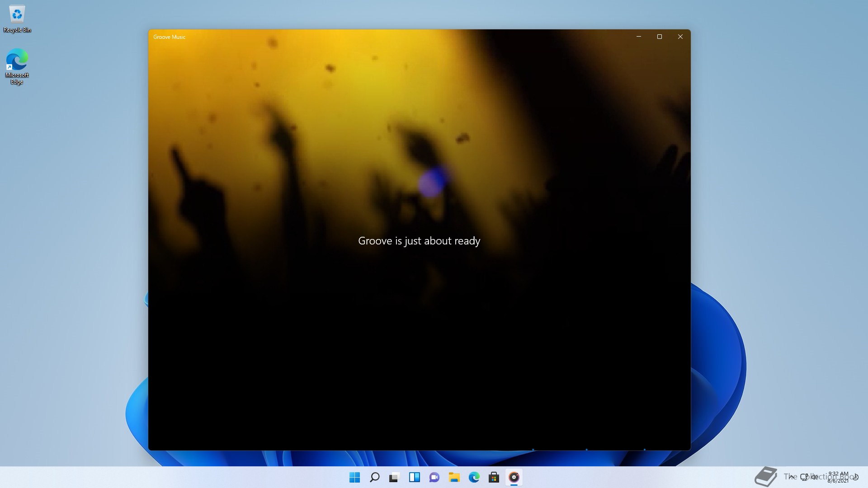Open the clock showing 9:32 AM

(838, 477)
